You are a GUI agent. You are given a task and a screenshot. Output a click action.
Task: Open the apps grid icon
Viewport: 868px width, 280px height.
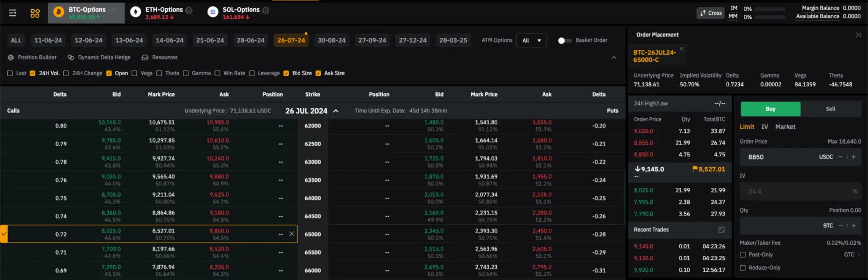pyautogui.click(x=35, y=13)
